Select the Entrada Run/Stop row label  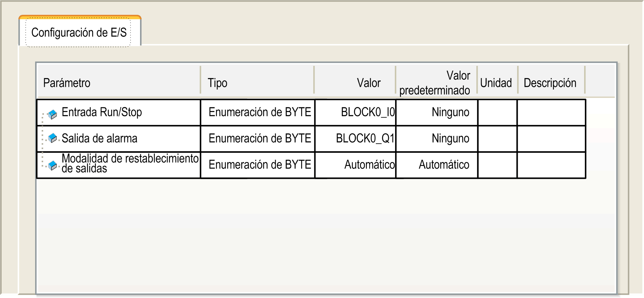(x=102, y=112)
